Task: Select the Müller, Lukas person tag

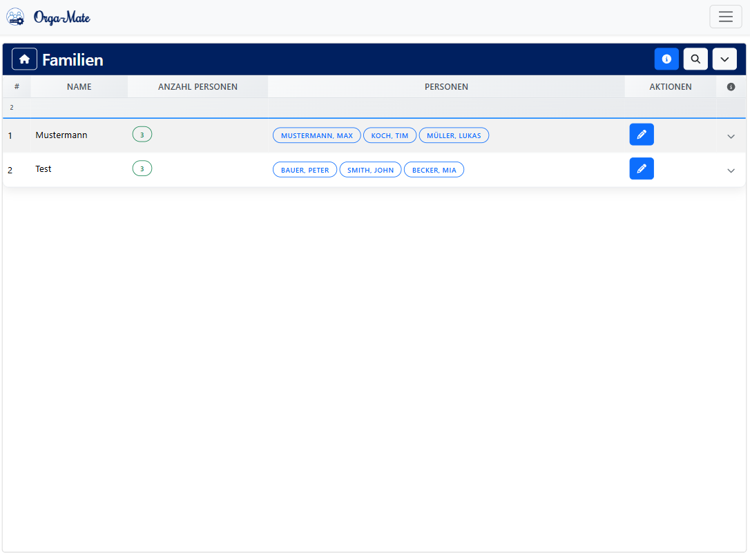Action: tap(454, 135)
